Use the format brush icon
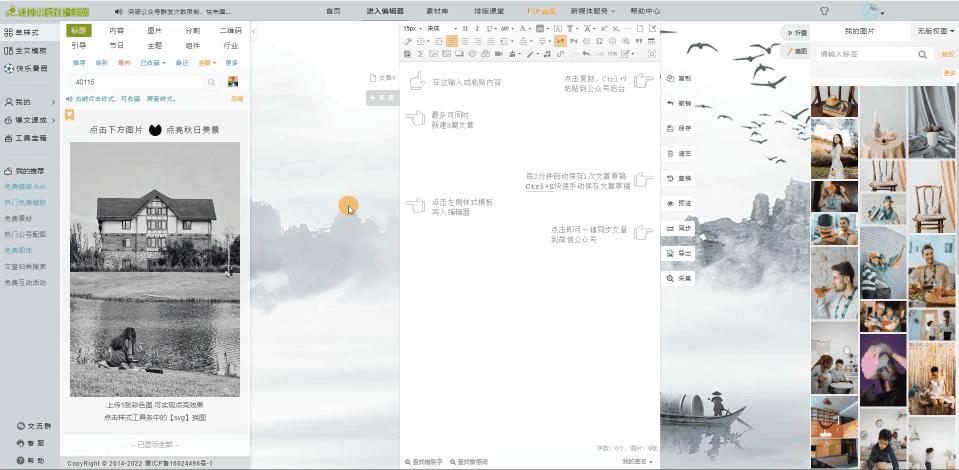959x470 pixels. coord(407,42)
